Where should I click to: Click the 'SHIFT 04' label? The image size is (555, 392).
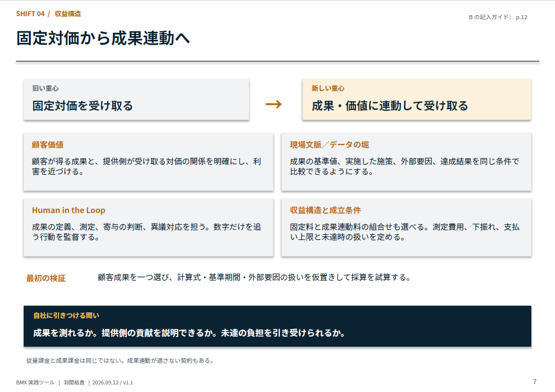[30, 14]
